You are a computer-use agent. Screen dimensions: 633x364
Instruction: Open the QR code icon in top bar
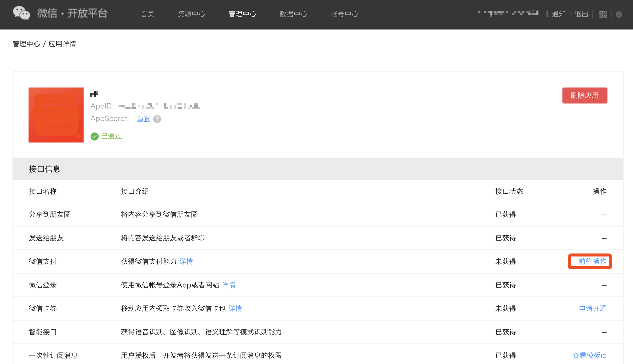pyautogui.click(x=603, y=14)
